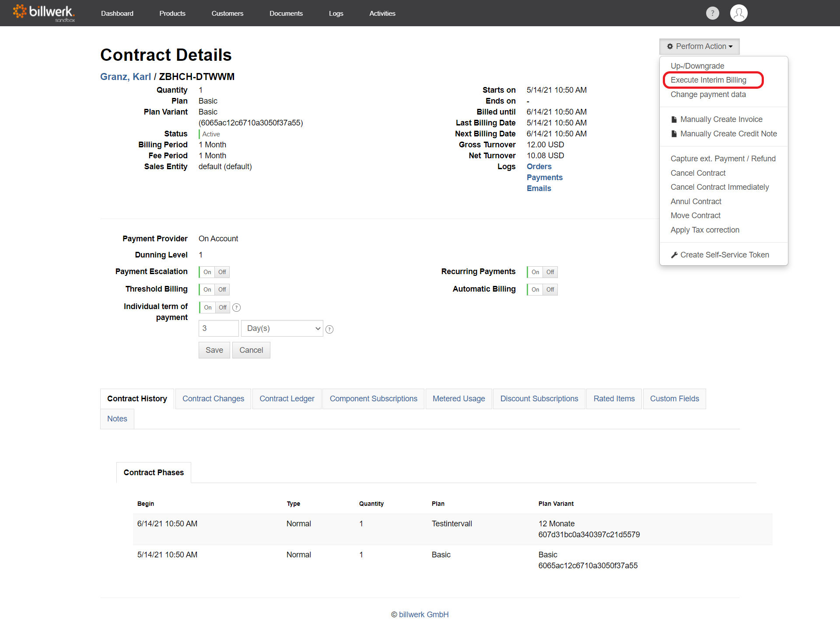Switch to Contract Changes tab
This screenshot has height=626, width=840.
(x=213, y=399)
